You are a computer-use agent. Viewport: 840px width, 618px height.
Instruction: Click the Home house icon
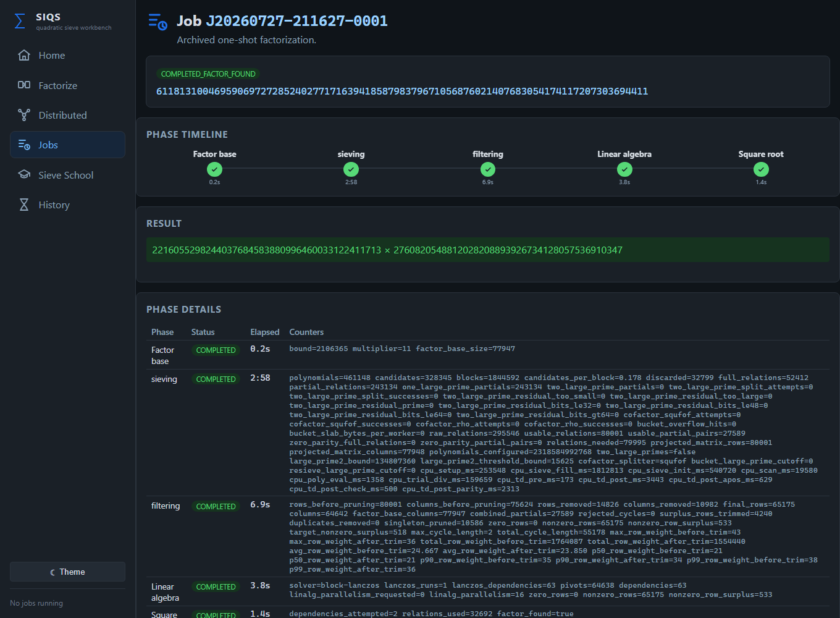24,56
